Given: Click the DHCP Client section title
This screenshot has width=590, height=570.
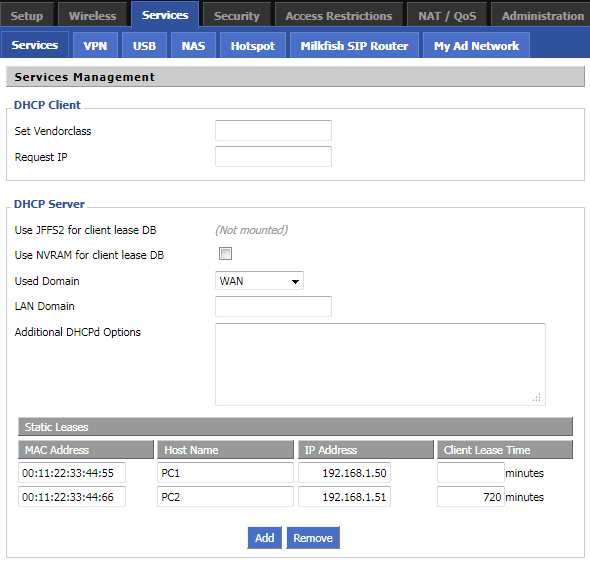Looking at the screenshot, I should (47, 105).
